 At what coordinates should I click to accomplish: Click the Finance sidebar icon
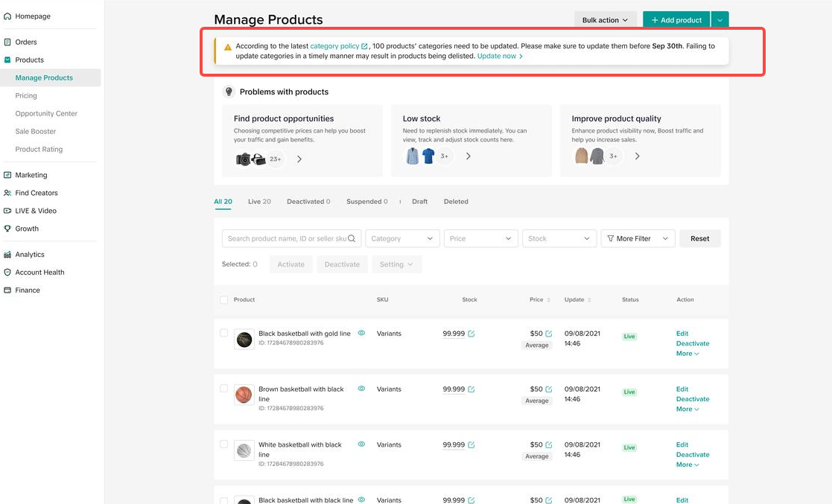7,290
